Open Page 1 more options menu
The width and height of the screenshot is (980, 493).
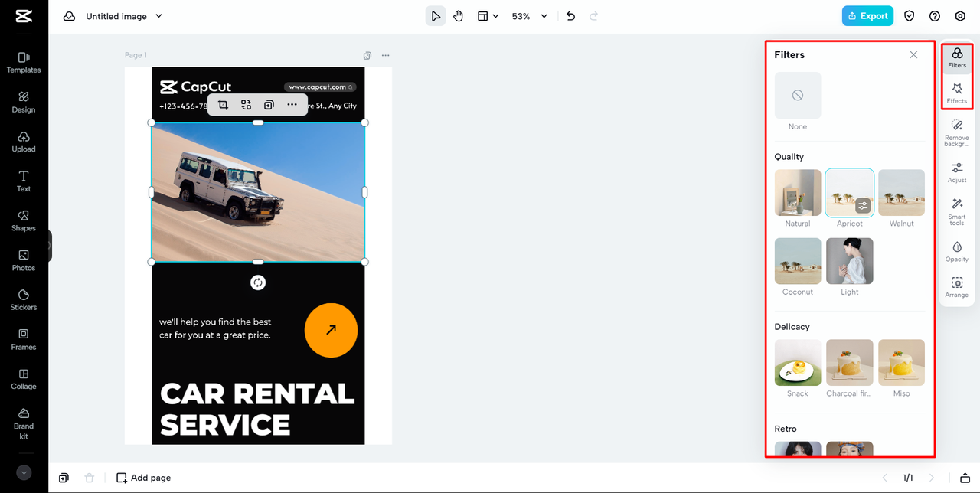(x=385, y=55)
